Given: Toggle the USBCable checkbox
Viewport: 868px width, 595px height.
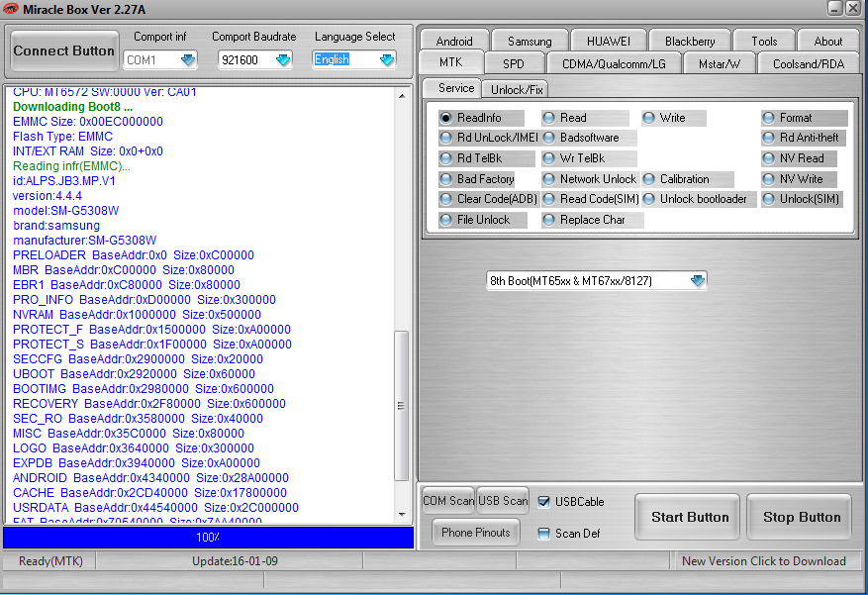Looking at the screenshot, I should point(544,502).
